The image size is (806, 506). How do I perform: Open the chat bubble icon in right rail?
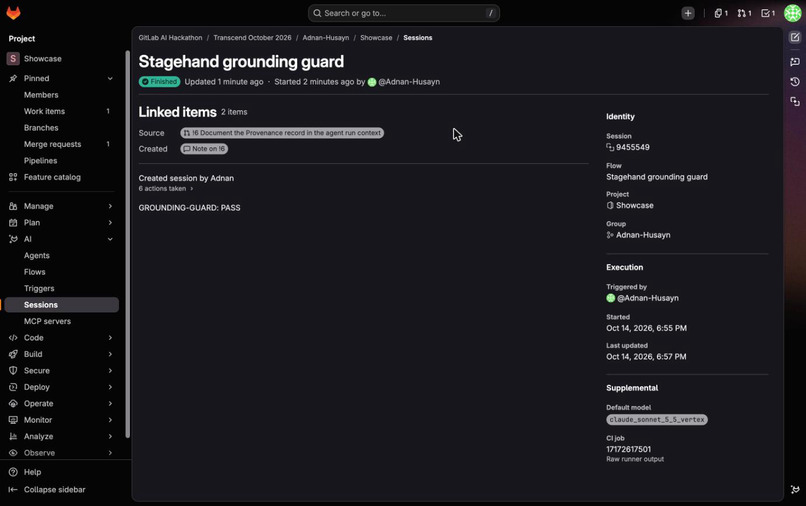795,62
